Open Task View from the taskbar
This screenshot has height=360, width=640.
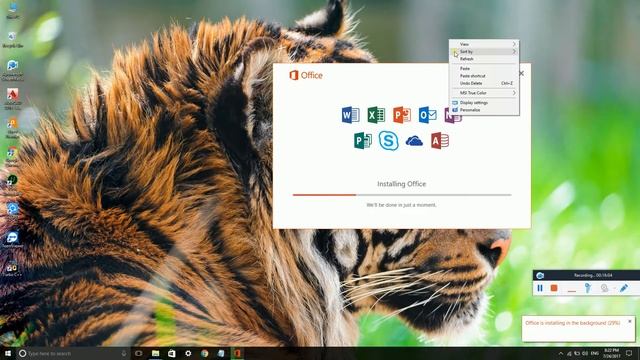pyautogui.click(x=139, y=353)
